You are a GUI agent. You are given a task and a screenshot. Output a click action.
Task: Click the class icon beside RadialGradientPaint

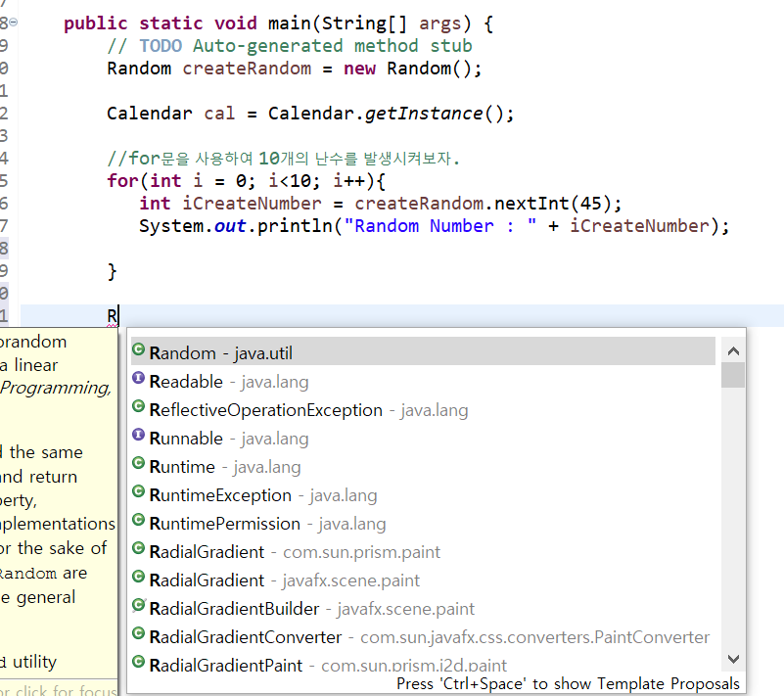click(139, 665)
